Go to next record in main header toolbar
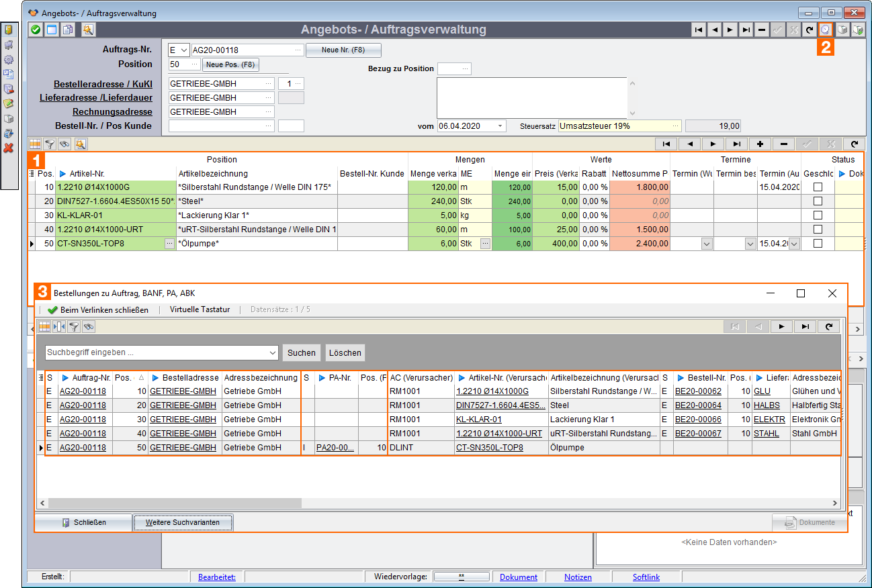The height and width of the screenshot is (588, 872). 730,30
